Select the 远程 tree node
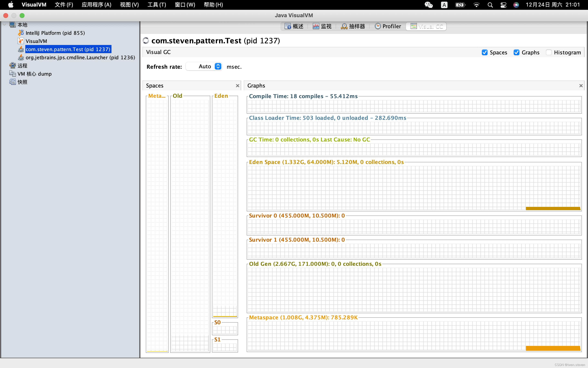The height and width of the screenshot is (368, 588). [22, 66]
